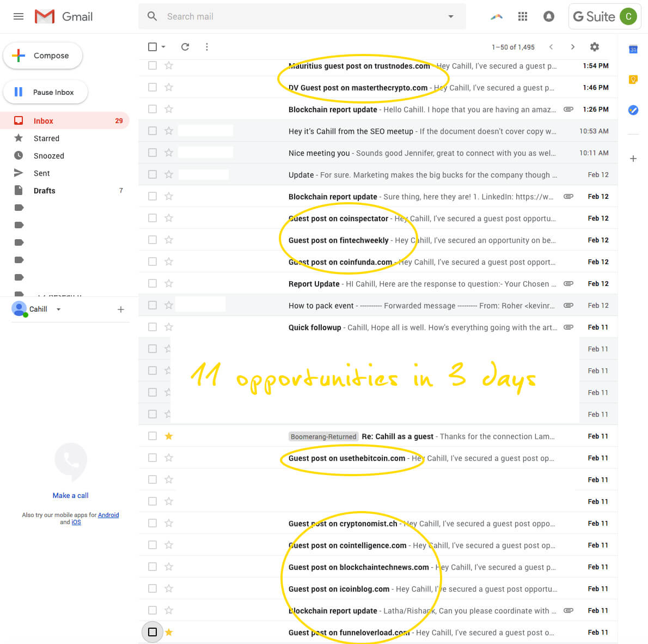Screen dimensions: 648x644
Task: Open the Tasks side panel icon
Action: (633, 110)
